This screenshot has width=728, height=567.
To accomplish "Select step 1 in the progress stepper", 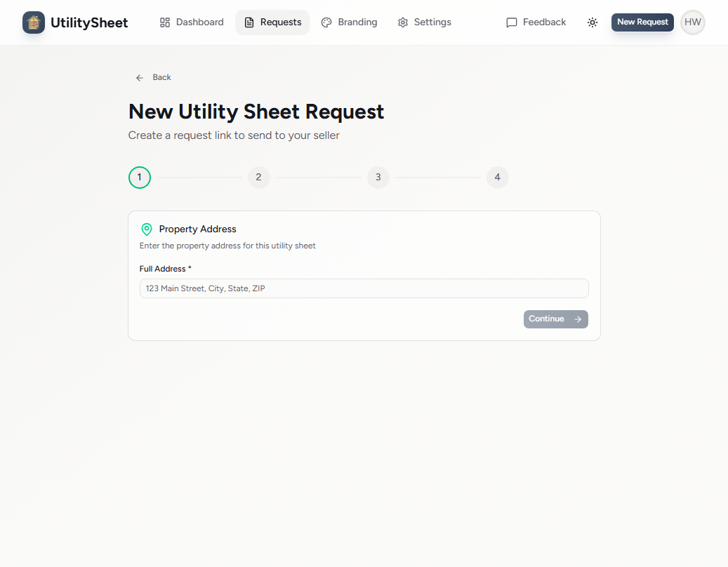I will click(139, 177).
